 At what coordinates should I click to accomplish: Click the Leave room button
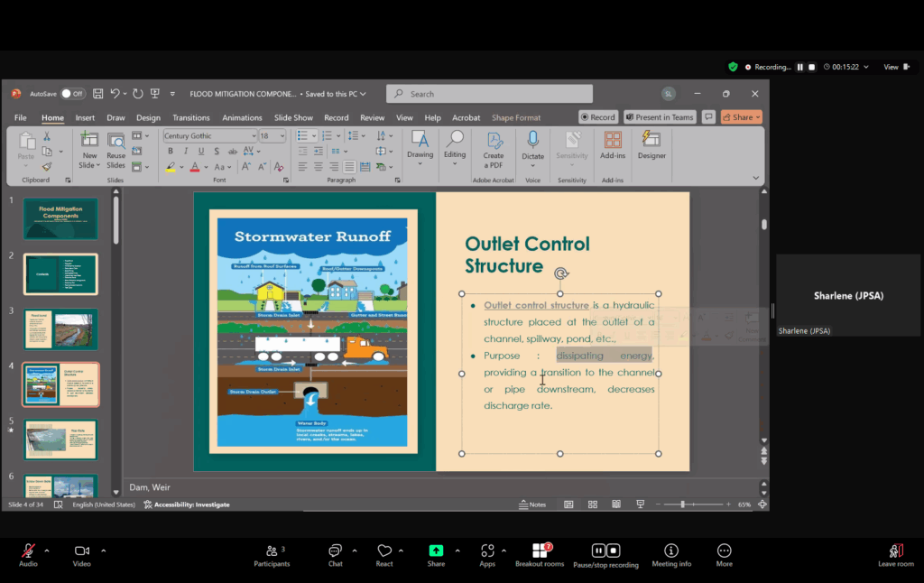pyautogui.click(x=895, y=552)
